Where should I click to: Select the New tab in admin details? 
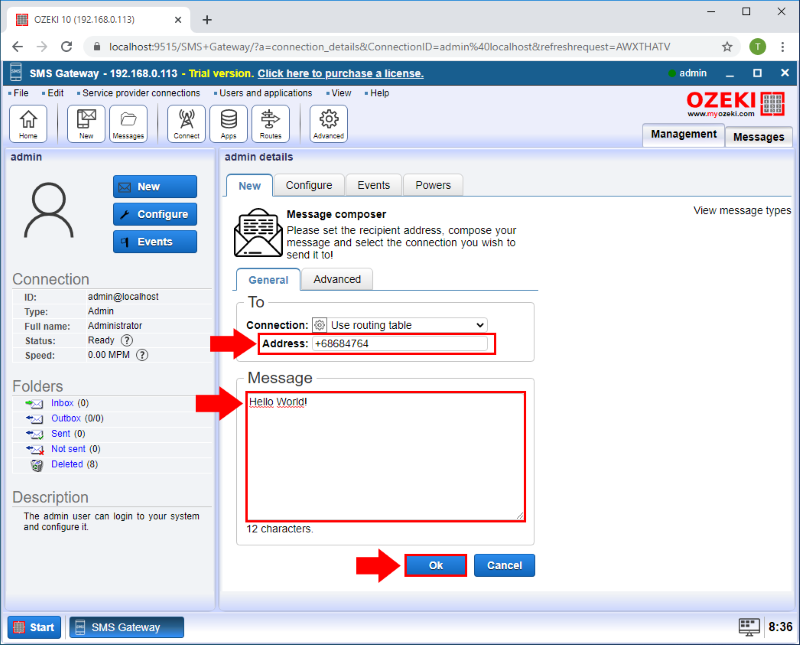point(249,186)
